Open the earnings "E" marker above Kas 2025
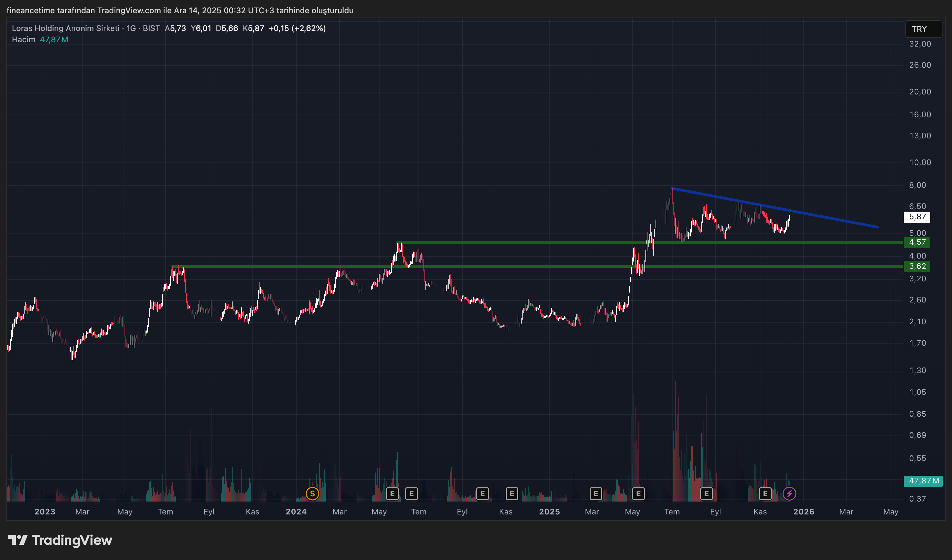The height and width of the screenshot is (560, 952). 765,493
